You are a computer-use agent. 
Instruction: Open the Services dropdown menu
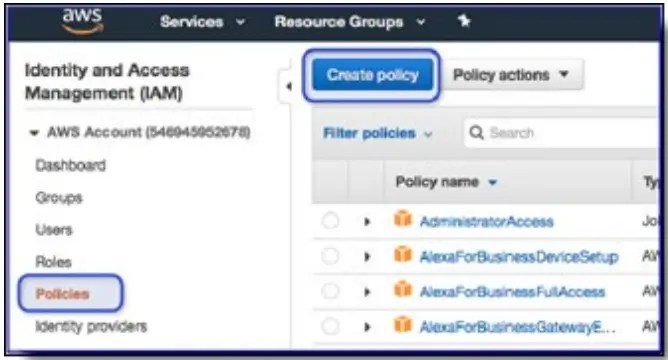coord(202,22)
